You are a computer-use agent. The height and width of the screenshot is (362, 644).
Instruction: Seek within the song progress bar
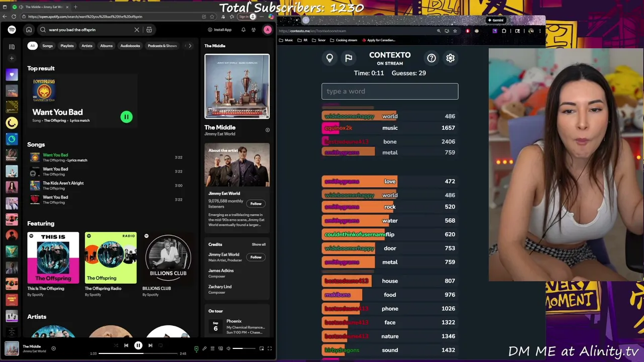point(138,353)
